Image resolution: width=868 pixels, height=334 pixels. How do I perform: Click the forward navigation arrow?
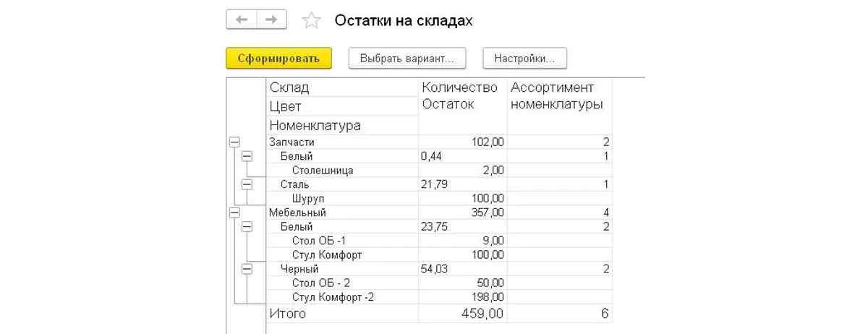(271, 20)
